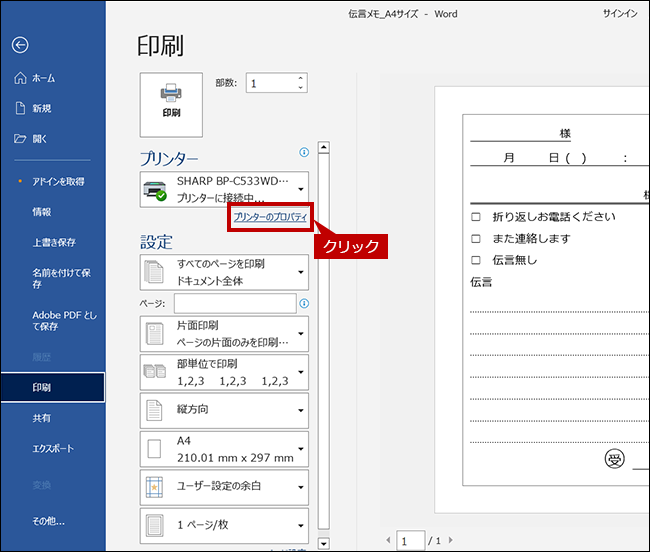
Task: Click the 新規 new document icon
Action: point(20,108)
